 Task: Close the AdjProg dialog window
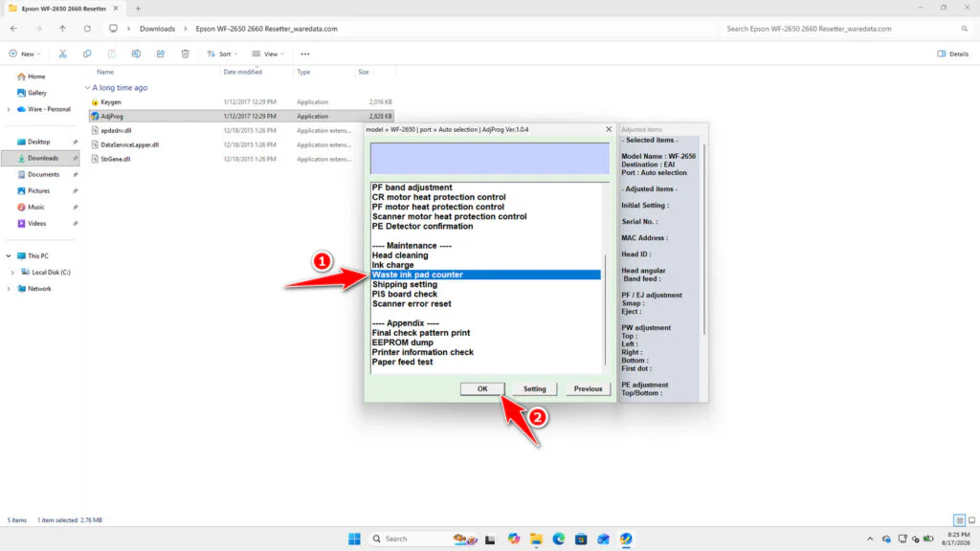tap(609, 129)
